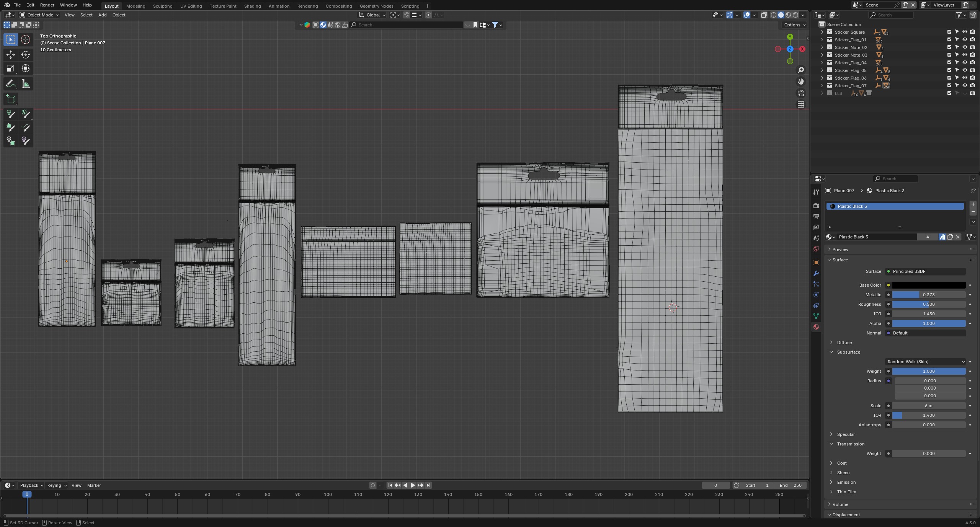This screenshot has height=527, width=980.
Task: Open the Object Mode dropdown
Action: click(x=39, y=15)
